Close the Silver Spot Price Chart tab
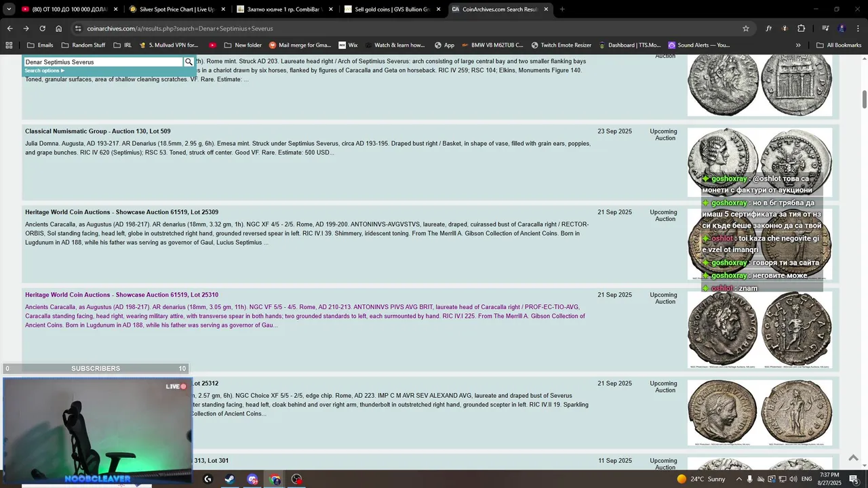 223,9
